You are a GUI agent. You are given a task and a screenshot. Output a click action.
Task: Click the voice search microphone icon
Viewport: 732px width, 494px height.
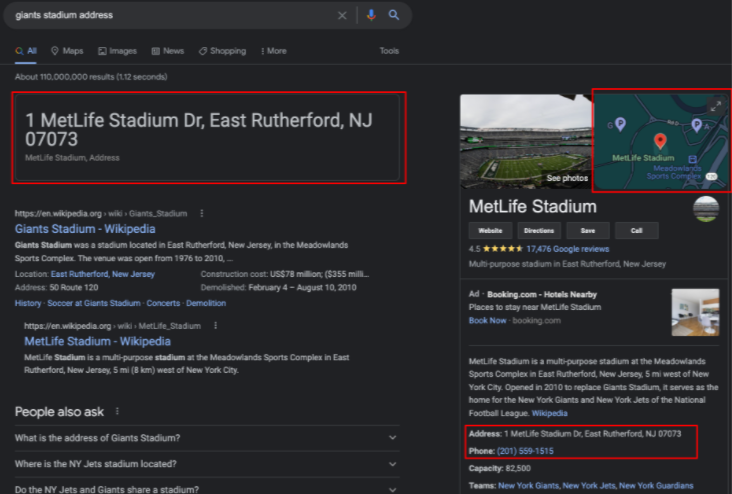371,15
